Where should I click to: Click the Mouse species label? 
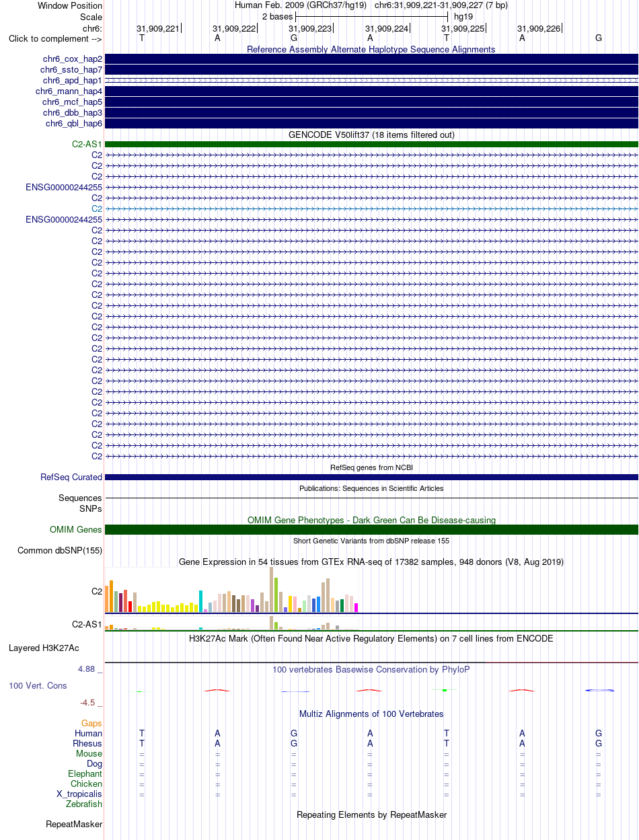point(89,754)
